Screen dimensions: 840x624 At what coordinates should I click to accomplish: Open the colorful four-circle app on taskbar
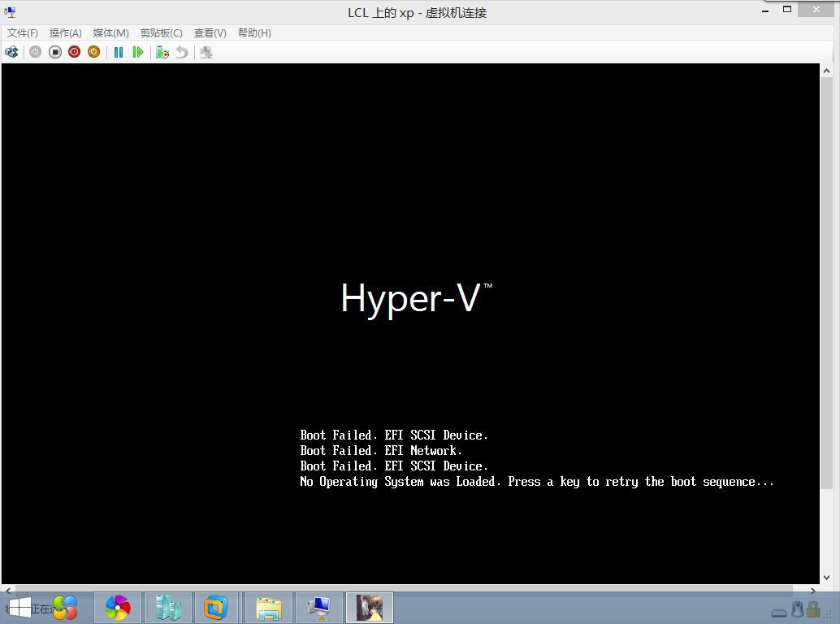[x=65, y=608]
